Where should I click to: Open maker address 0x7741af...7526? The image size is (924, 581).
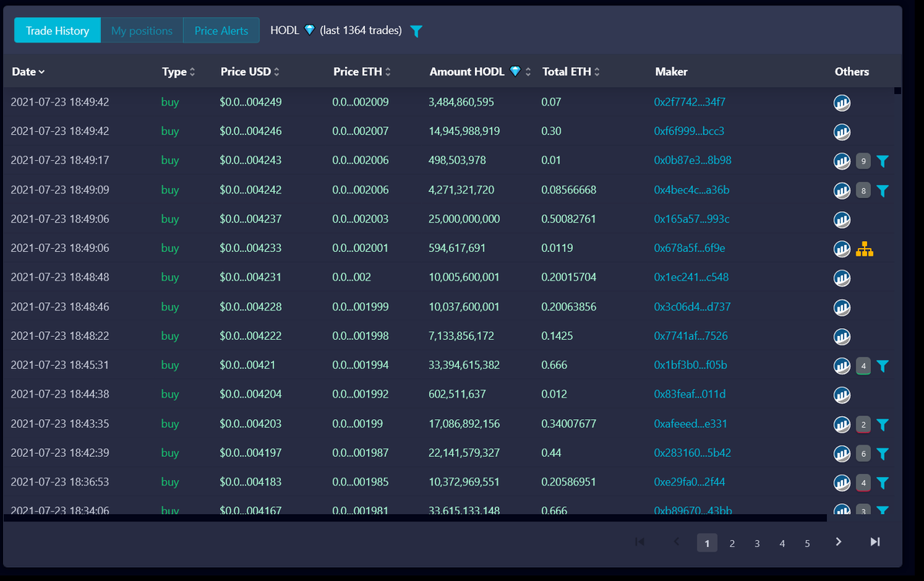(x=691, y=336)
